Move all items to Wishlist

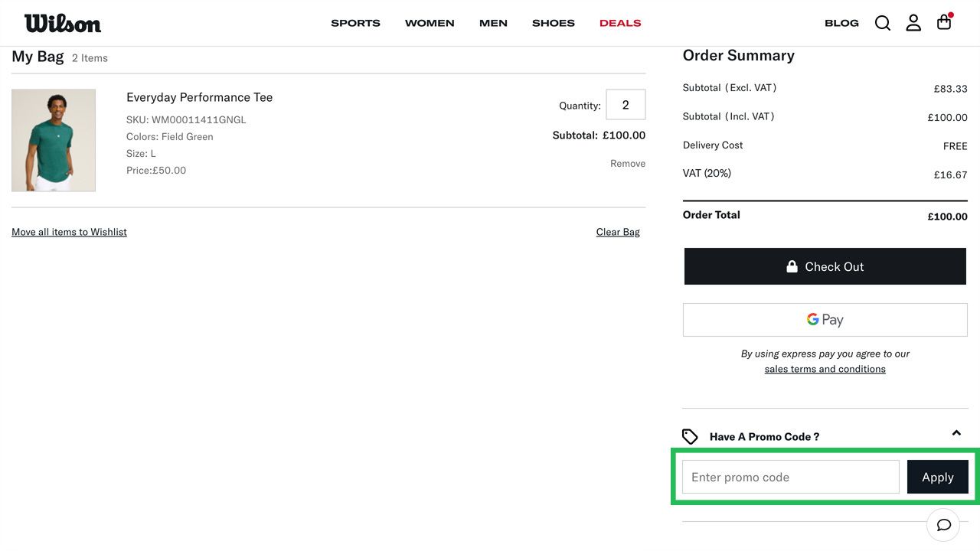pyautogui.click(x=69, y=232)
